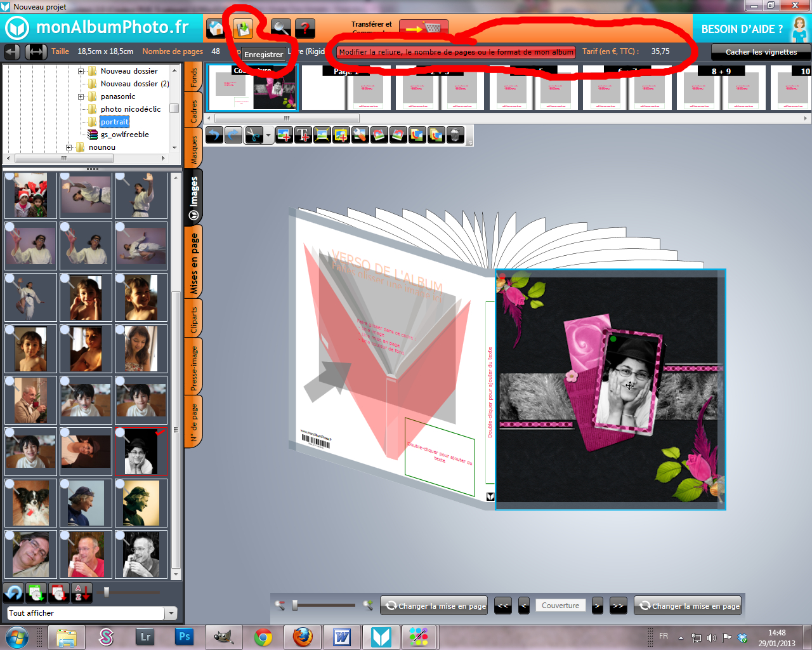Select the portrait folder in the file tree
The height and width of the screenshot is (650, 812).
[x=114, y=121]
